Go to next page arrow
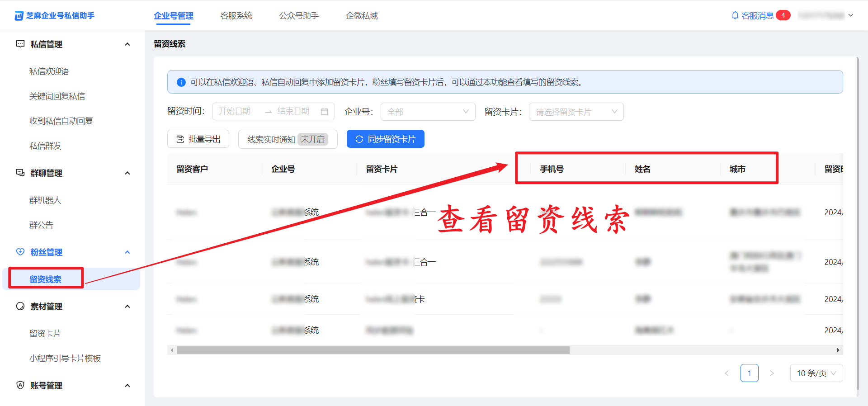 (772, 373)
